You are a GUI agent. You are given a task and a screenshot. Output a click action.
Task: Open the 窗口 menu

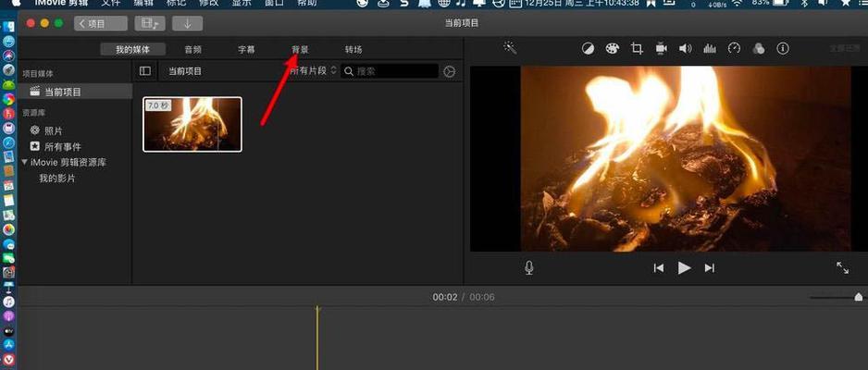coord(275,3)
